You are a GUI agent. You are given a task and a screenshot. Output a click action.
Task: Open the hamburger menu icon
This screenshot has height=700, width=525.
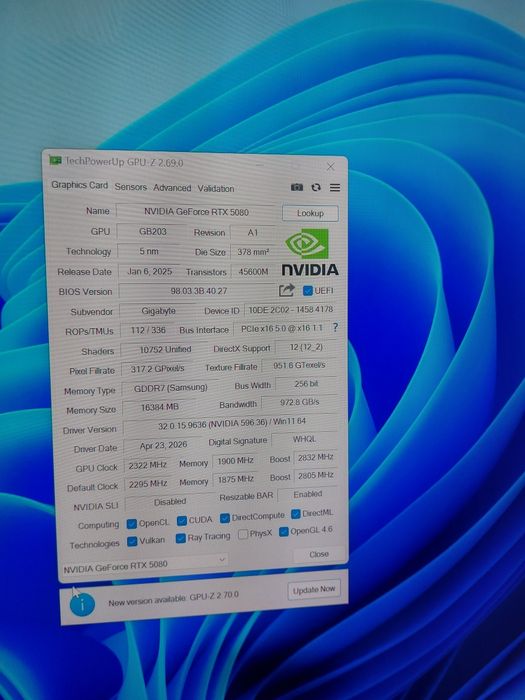click(x=335, y=188)
